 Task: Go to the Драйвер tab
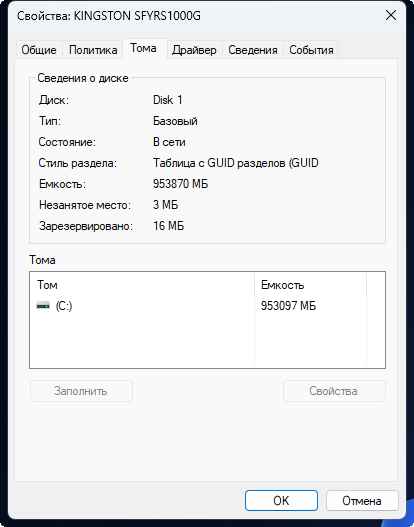pyautogui.click(x=194, y=50)
